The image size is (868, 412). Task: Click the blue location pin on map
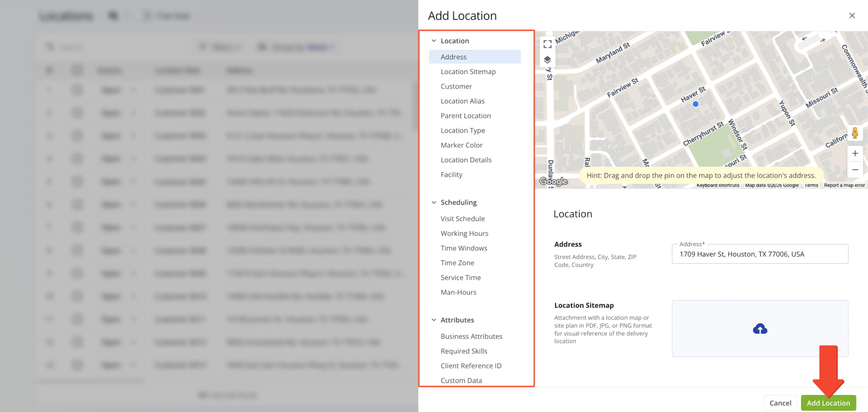tap(696, 104)
